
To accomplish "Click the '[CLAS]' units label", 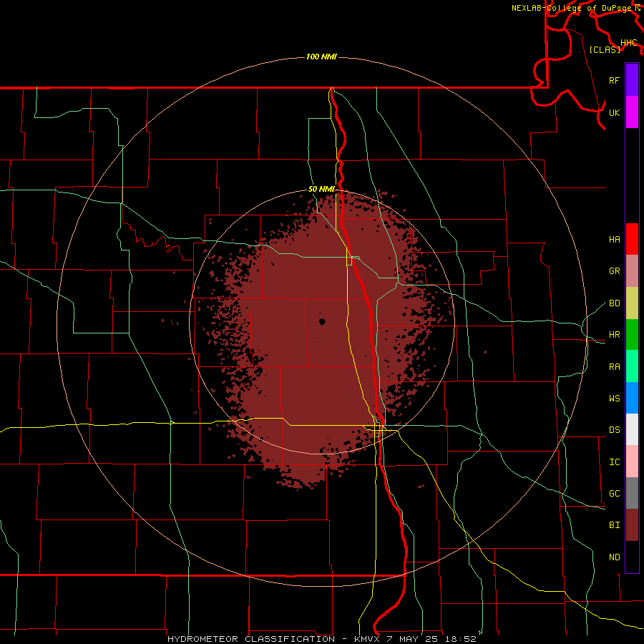I will [x=605, y=49].
